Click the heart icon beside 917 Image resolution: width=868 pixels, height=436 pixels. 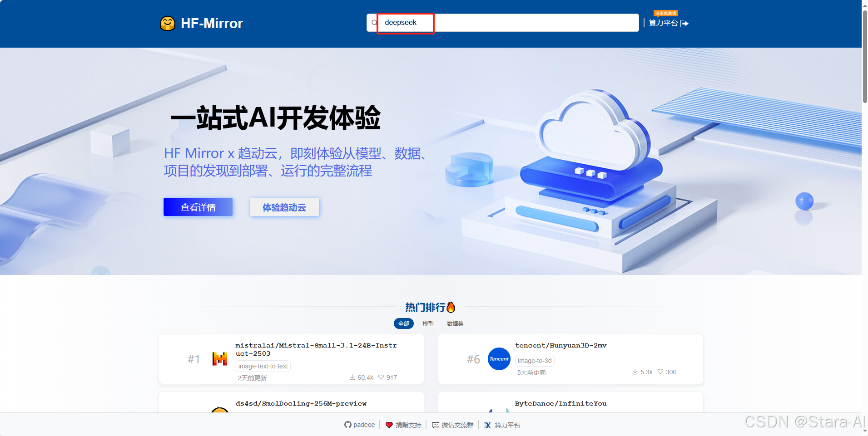[381, 377]
